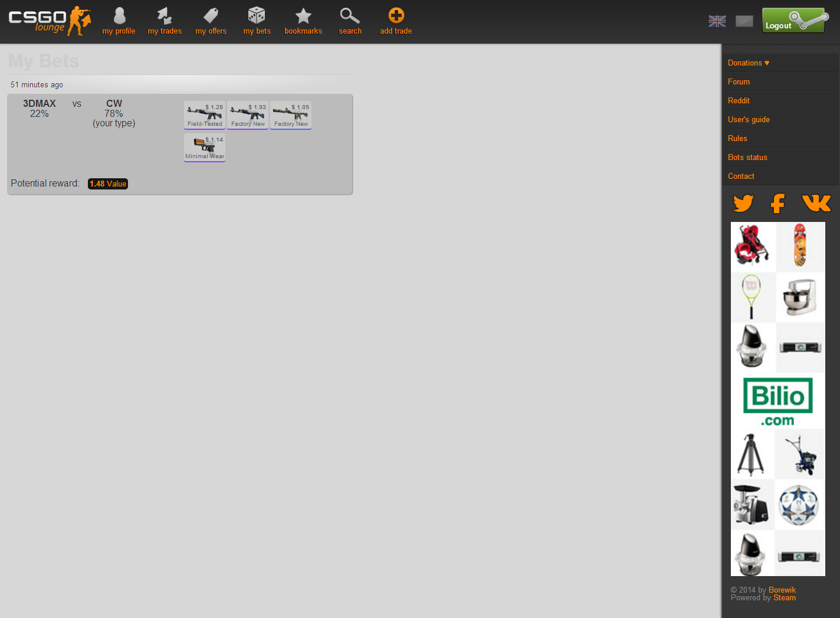Log out with the Steam Logout button

pyautogui.click(x=795, y=21)
